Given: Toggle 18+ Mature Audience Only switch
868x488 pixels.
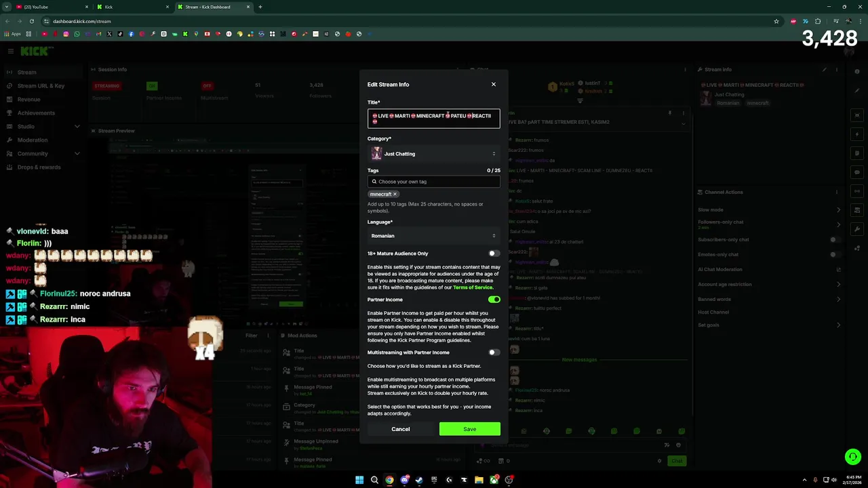Looking at the screenshot, I should (x=494, y=253).
